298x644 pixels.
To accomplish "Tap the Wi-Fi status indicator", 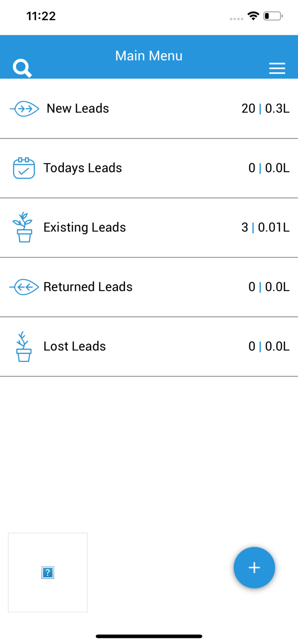I will [x=253, y=15].
